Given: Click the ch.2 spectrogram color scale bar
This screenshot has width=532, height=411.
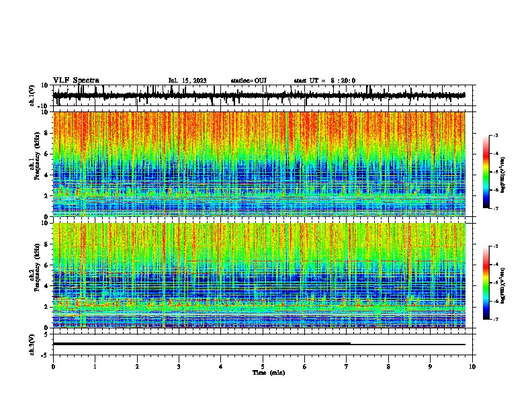Looking at the screenshot, I should pos(486,283).
